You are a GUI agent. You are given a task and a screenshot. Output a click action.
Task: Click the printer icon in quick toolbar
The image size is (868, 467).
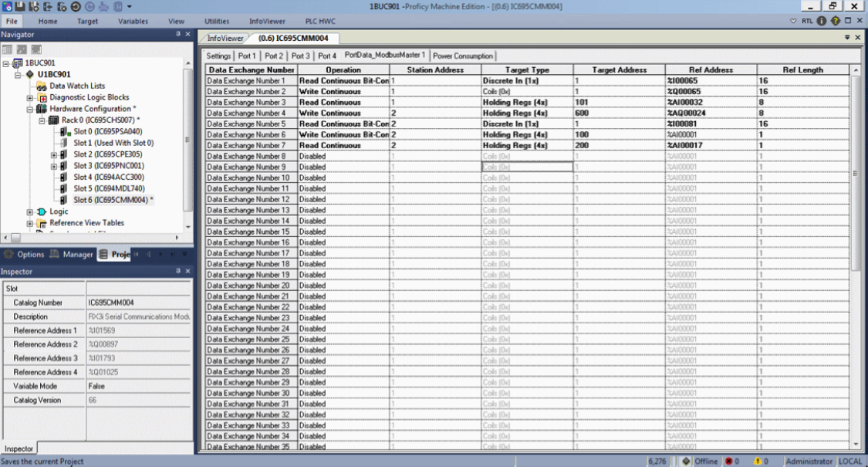pyautogui.click(x=103, y=7)
